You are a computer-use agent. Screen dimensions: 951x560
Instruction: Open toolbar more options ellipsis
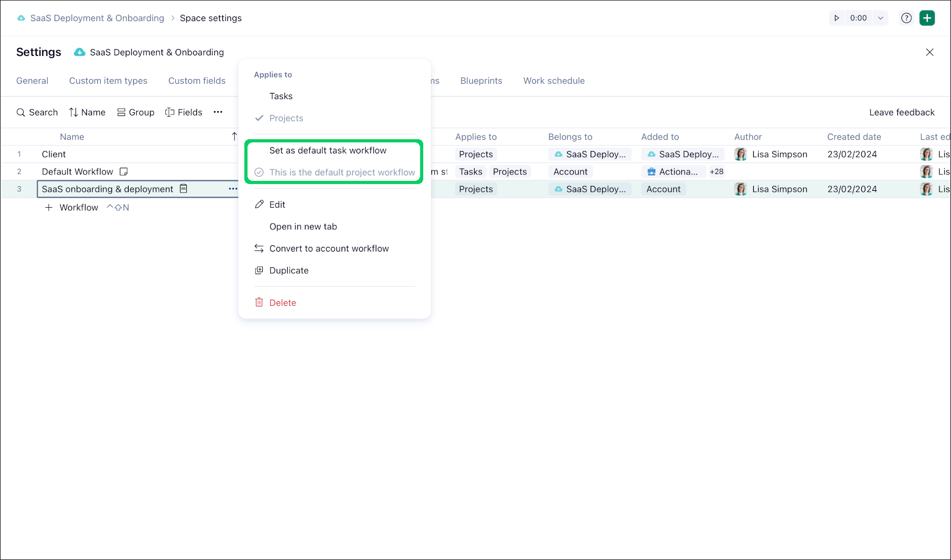coord(218,112)
